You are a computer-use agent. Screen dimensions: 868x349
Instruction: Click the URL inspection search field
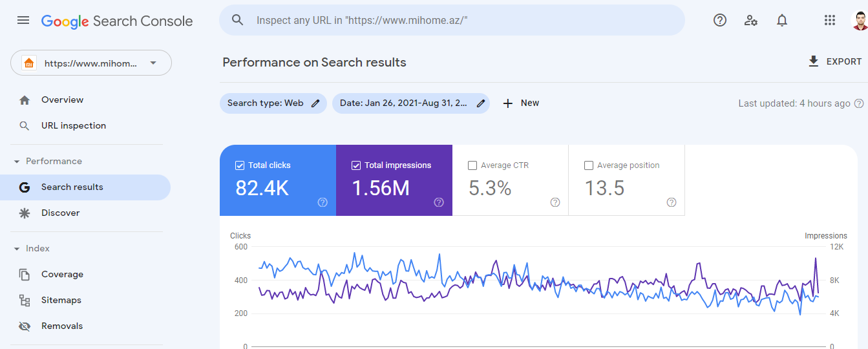[x=452, y=20]
